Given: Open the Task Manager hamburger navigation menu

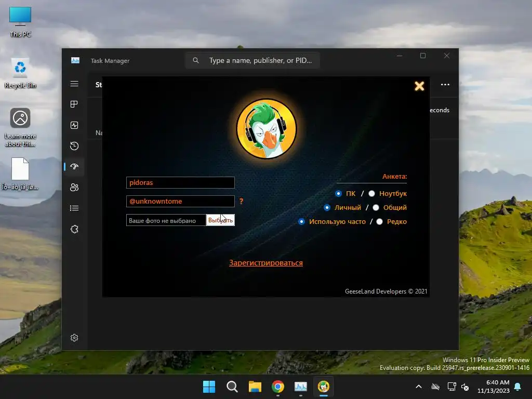Looking at the screenshot, I should point(74,84).
